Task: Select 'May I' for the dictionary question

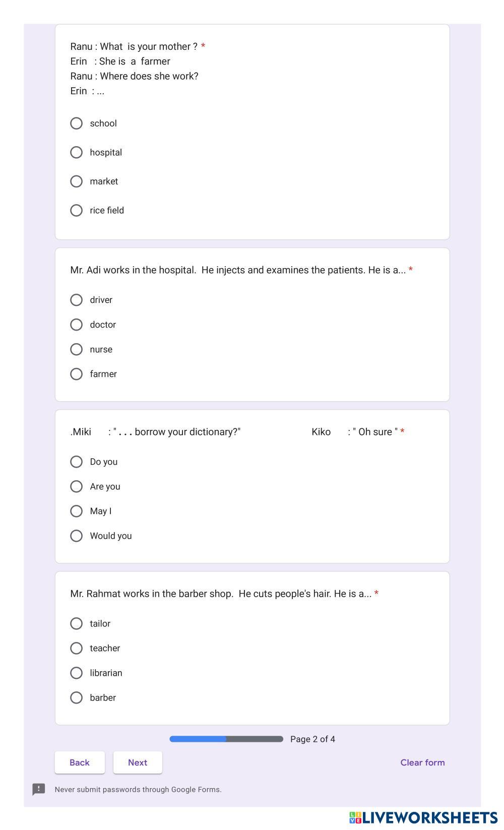Action: [76, 511]
